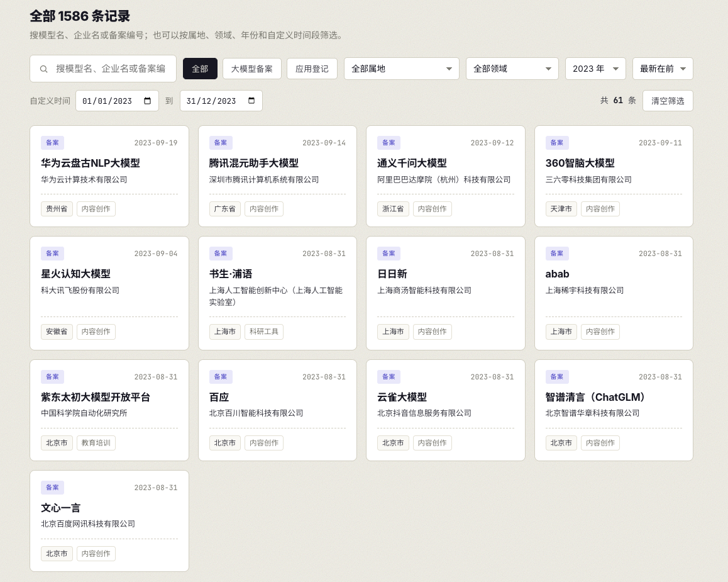Click the 教育培训 tag on 紫东太初 card
Viewport: 728px width, 582px height.
[96, 443]
